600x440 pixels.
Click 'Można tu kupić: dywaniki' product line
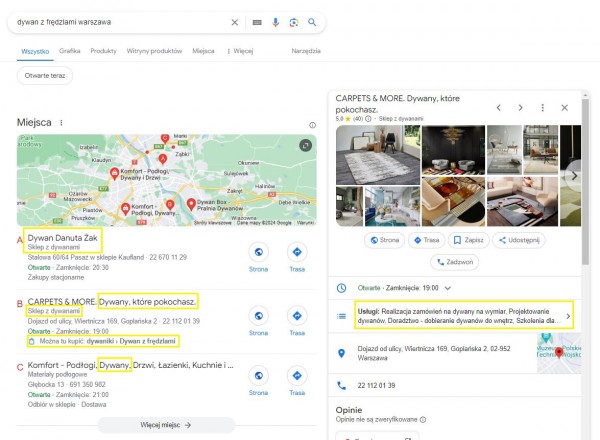103,341
